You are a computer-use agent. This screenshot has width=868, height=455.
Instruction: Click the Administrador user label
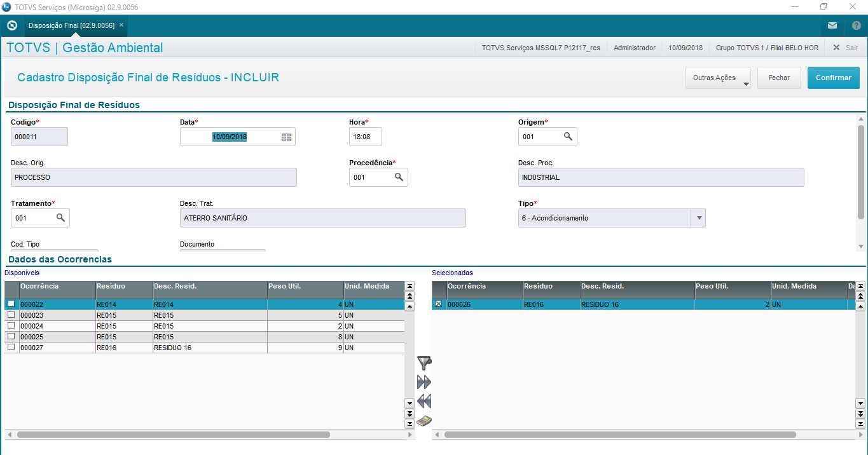pyautogui.click(x=635, y=48)
